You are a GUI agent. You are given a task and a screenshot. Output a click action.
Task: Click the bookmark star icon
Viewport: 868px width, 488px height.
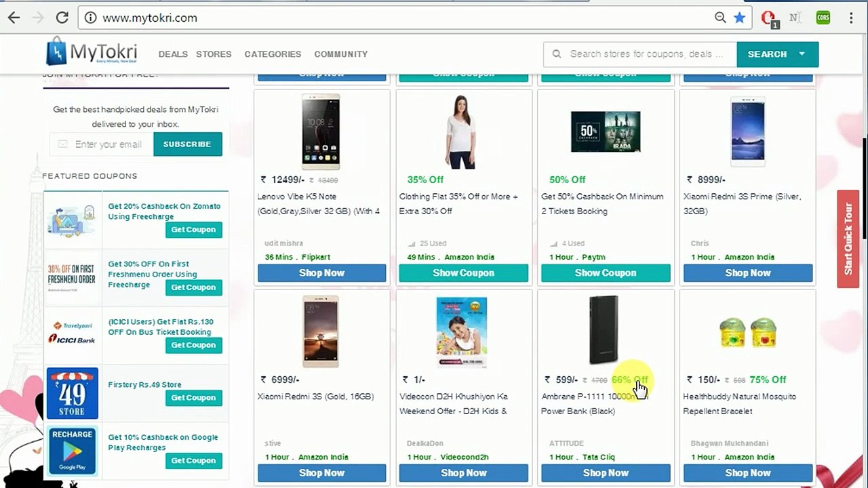tap(739, 18)
